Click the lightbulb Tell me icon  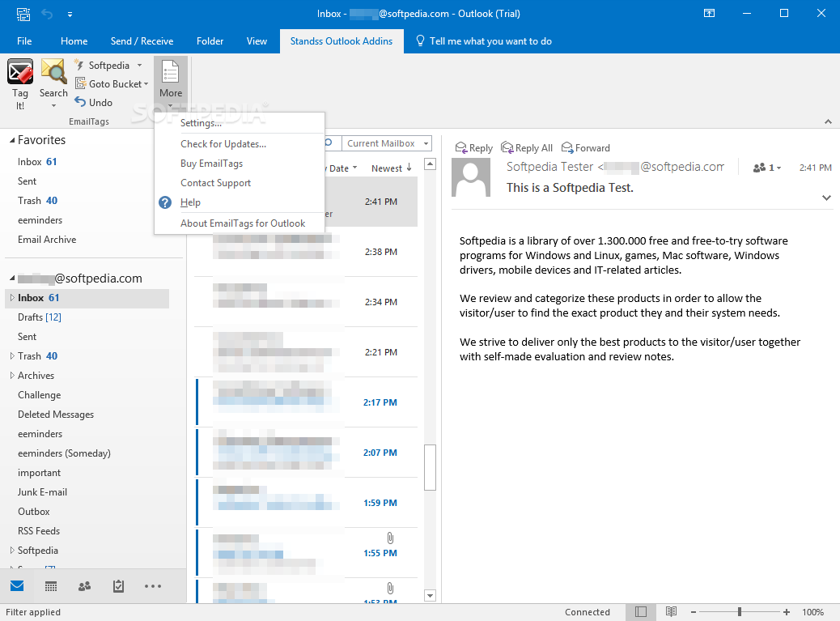click(421, 40)
